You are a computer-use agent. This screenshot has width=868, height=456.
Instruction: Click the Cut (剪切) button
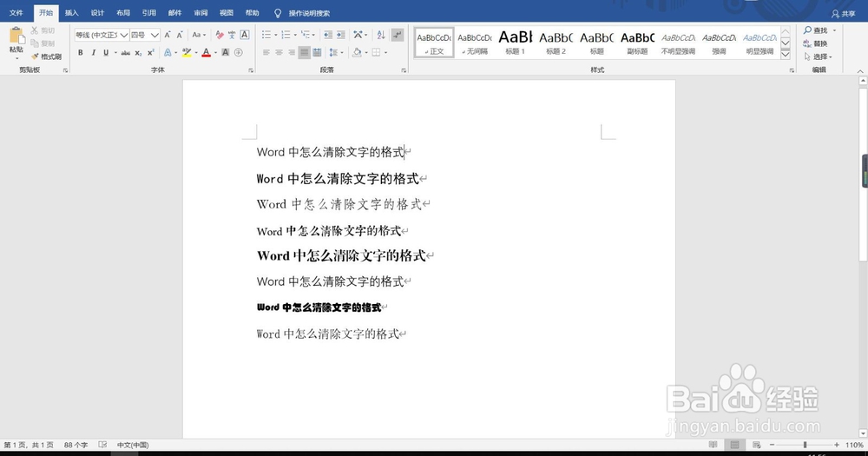43,30
